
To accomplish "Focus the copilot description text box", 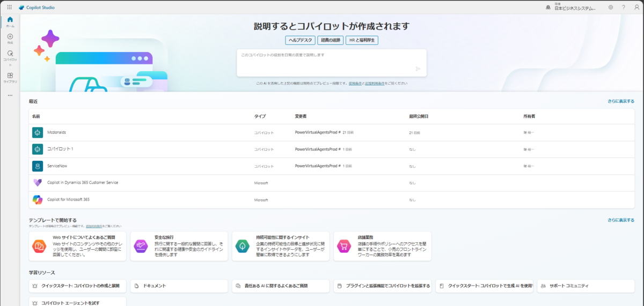I will (332, 63).
